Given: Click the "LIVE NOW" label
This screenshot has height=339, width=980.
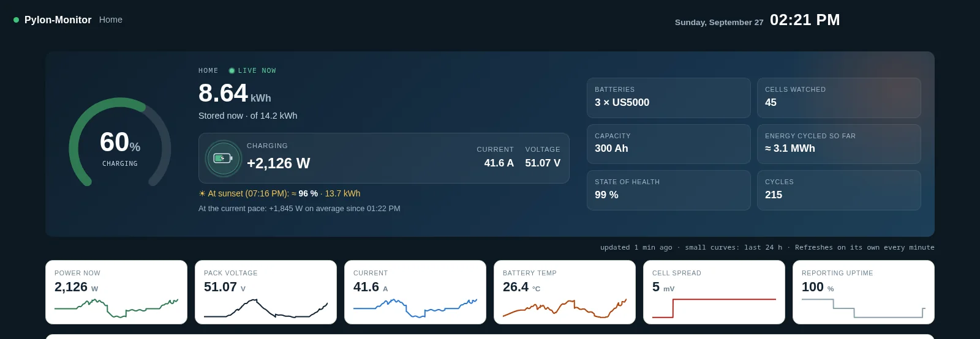Looking at the screenshot, I should coord(257,71).
